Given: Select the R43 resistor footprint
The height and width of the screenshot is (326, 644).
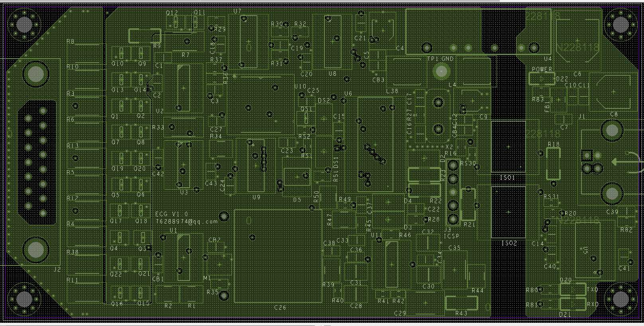Looking at the screenshot, I should coord(461,303).
